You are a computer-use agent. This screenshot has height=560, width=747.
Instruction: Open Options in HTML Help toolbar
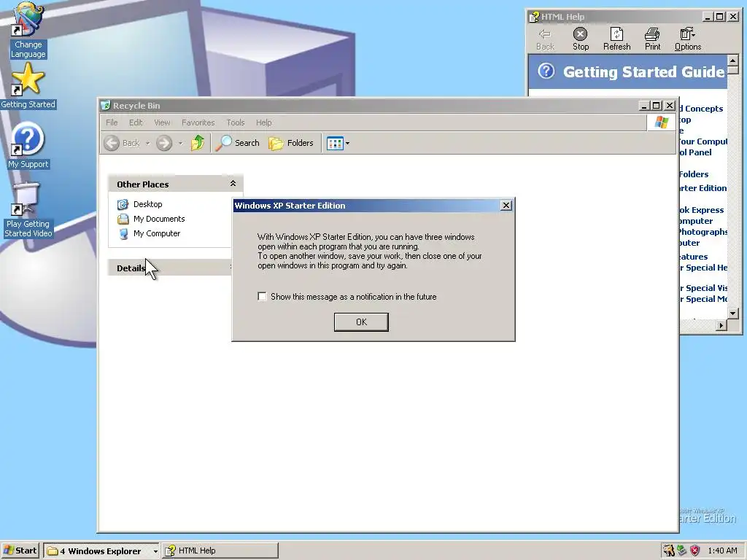tap(687, 39)
